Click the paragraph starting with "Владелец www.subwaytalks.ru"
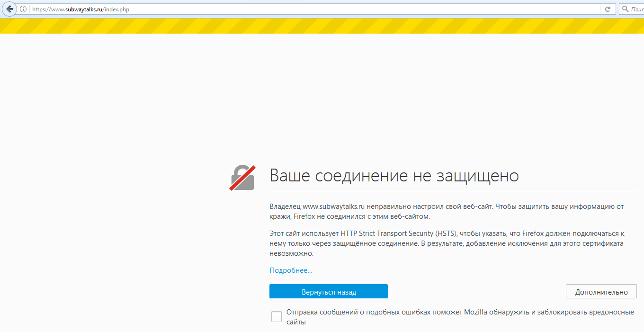 point(447,211)
